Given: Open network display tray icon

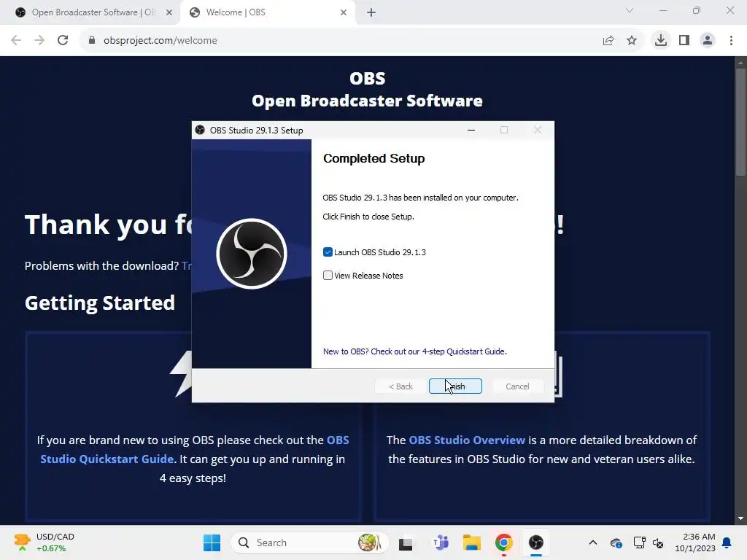Looking at the screenshot, I should (639, 542).
